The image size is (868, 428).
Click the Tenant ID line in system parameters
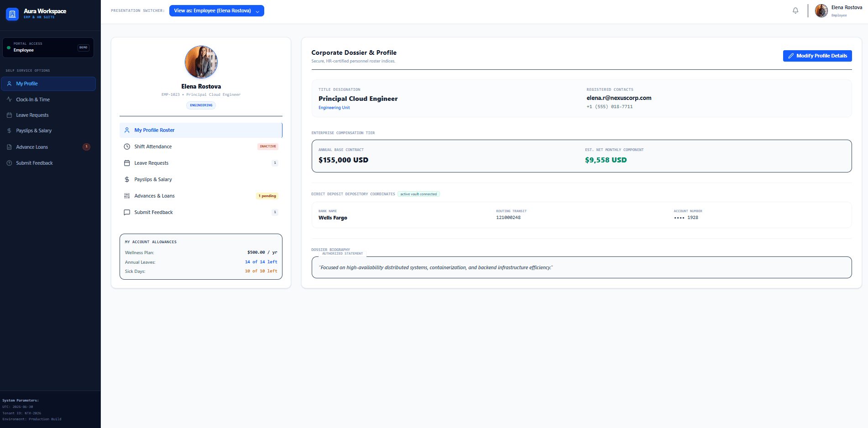coord(21,413)
